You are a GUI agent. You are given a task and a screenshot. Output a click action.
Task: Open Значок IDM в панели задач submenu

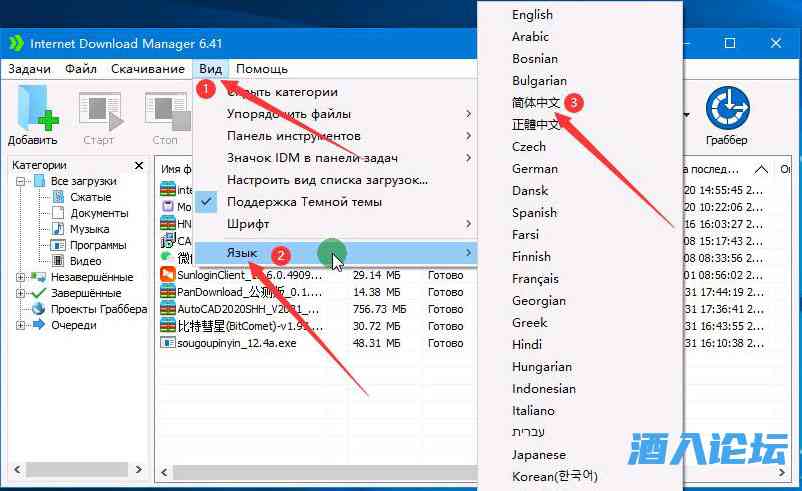(335, 158)
